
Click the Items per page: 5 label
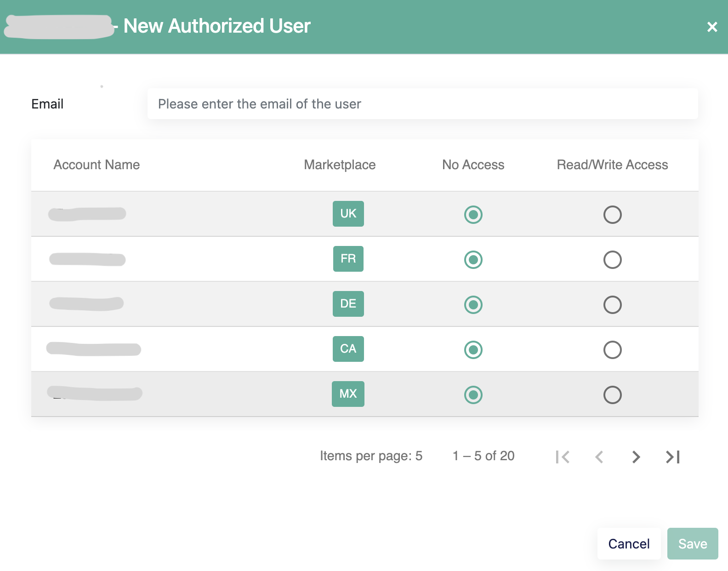coord(371,456)
